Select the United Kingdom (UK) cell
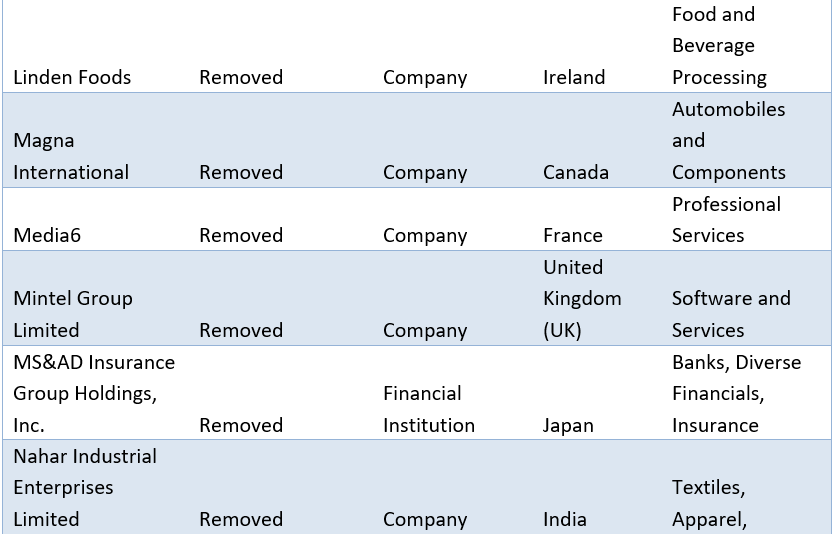Viewport: 835px width, 534px height. pos(582,298)
